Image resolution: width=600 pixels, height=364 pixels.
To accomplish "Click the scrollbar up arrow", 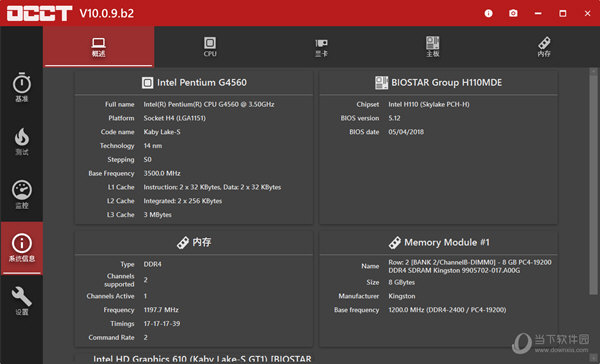I will click(x=593, y=72).
